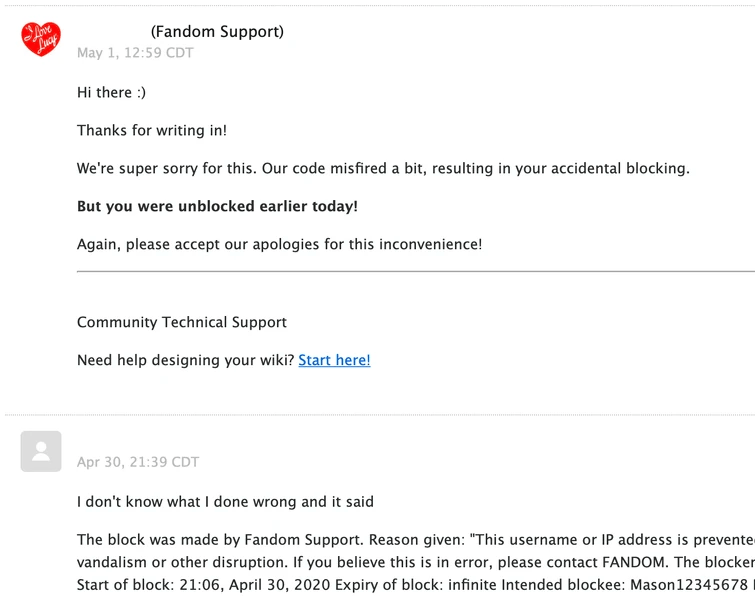Click the "The block was made by Fandom Support" line

point(416,540)
